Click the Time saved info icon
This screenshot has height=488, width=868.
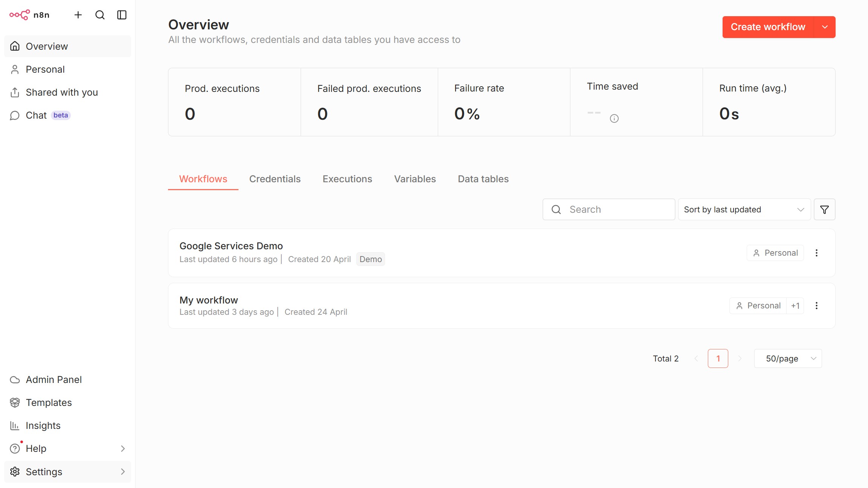coord(614,119)
